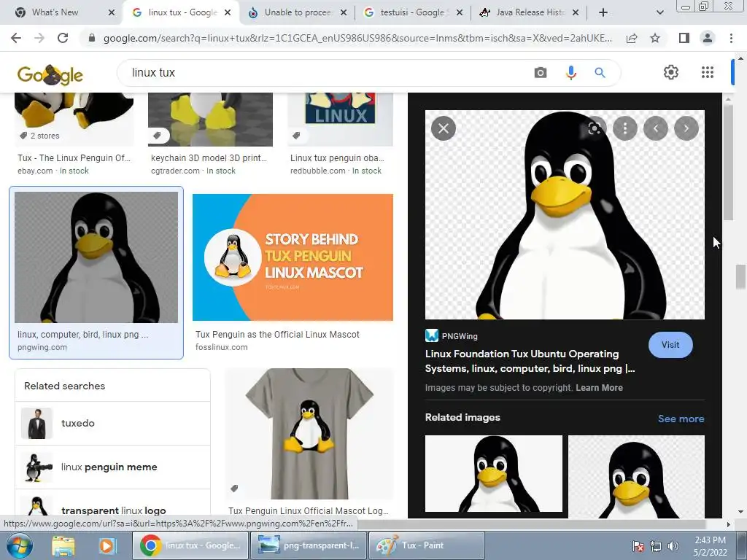Start voice search with microphone icon

[x=570, y=72]
